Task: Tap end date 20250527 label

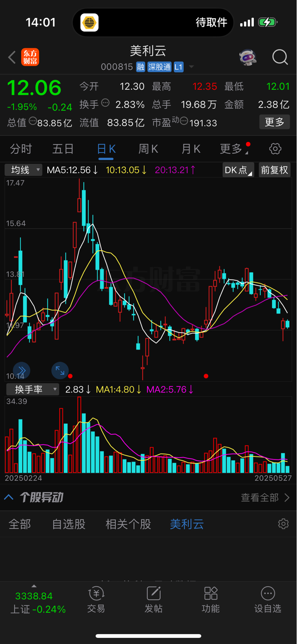Action: [273, 478]
